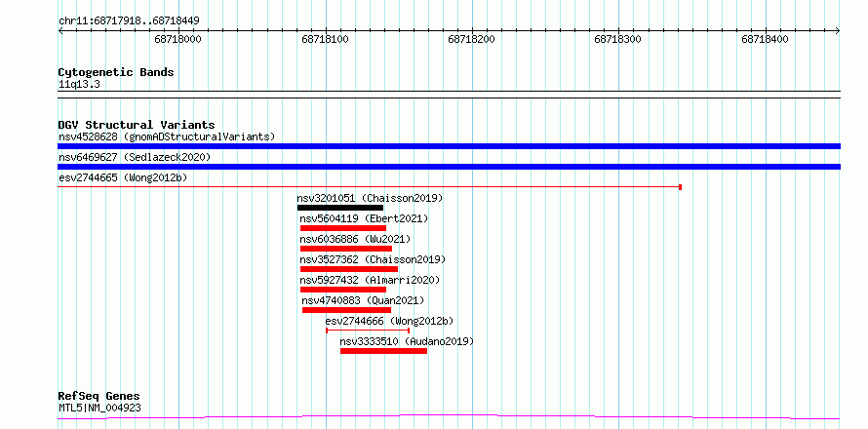Open variant nsv6469627 Sedlazeck2020 label

[x=135, y=157]
